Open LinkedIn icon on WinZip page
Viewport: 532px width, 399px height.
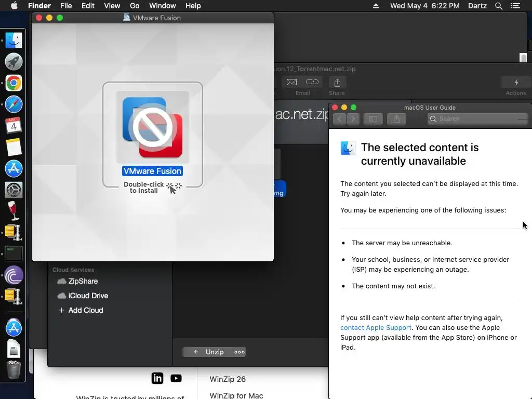point(157,378)
